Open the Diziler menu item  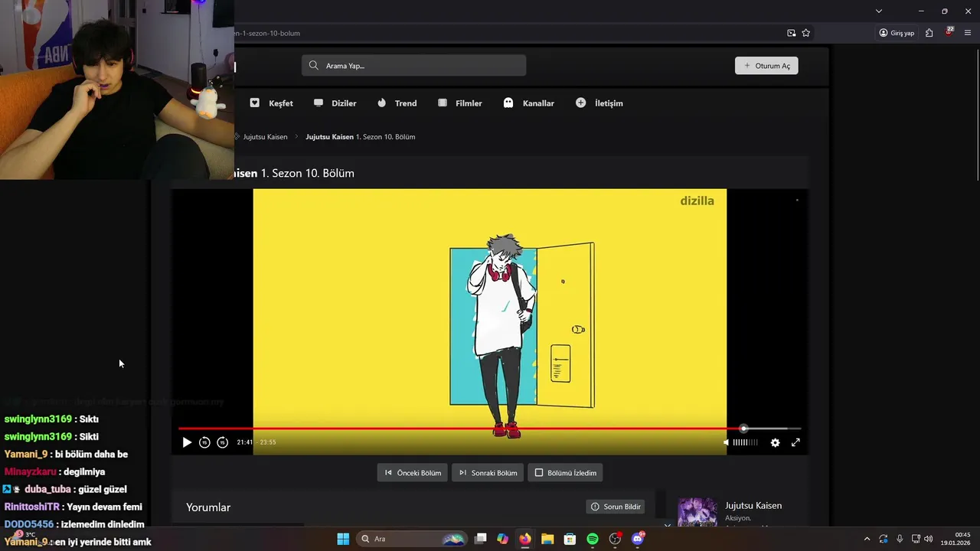coord(335,103)
